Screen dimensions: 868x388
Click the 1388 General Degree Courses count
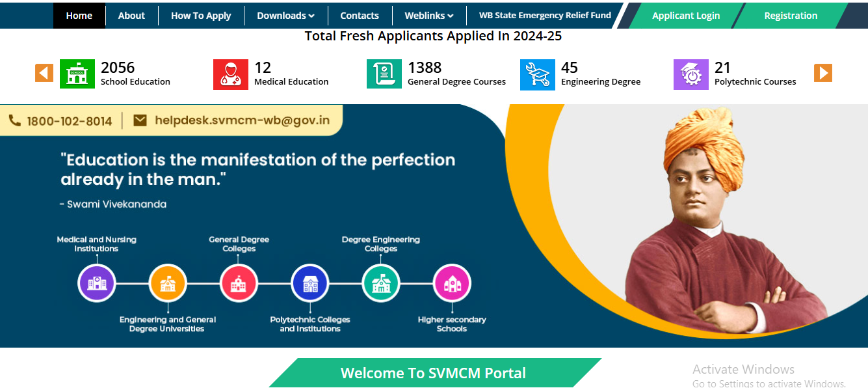pyautogui.click(x=425, y=68)
